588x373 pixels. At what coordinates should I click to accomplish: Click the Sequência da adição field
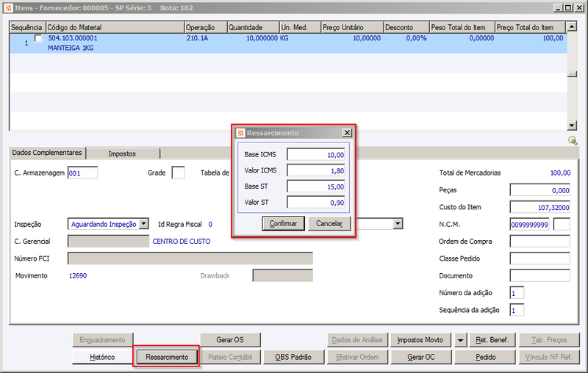pos(517,310)
